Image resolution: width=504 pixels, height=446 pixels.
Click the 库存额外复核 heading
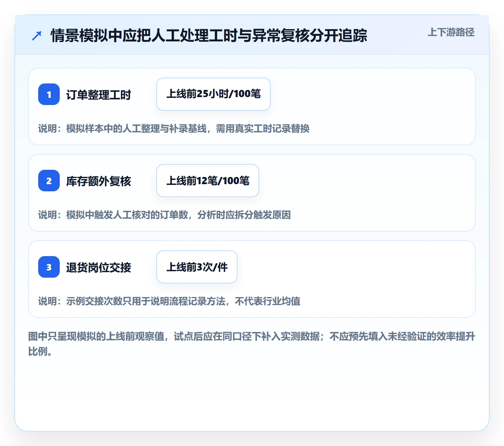coord(99,181)
